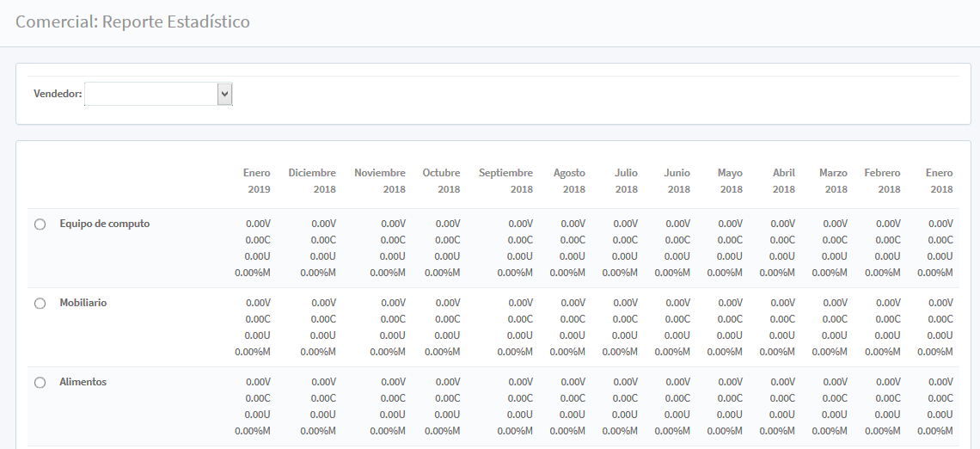Click the Febrero 2018 column header
Image resolution: width=980 pixels, height=449 pixels.
882,181
